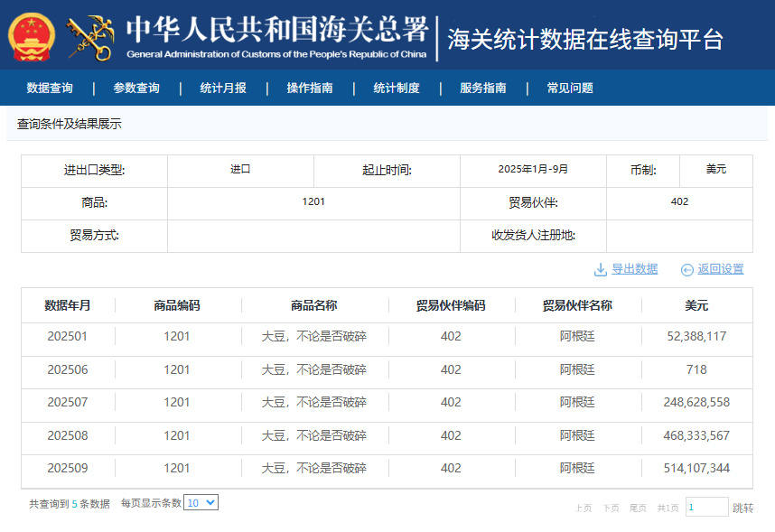
Task: Open 服务指南 in the navigation bar
Action: pyautogui.click(x=483, y=88)
